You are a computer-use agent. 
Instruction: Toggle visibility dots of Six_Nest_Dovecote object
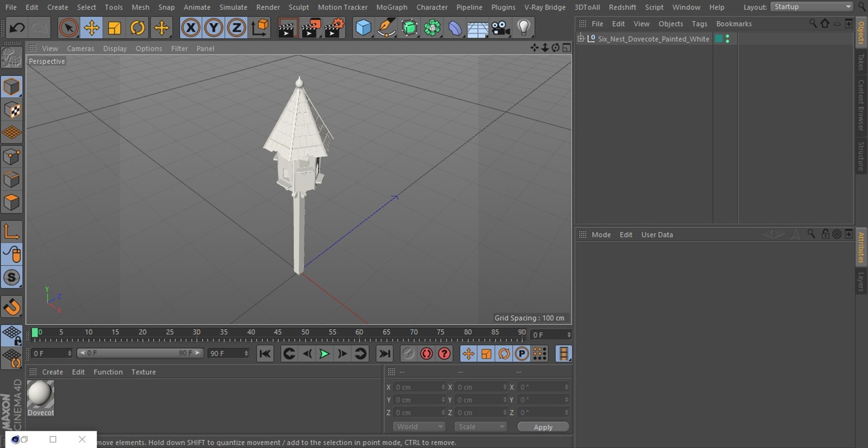point(727,39)
